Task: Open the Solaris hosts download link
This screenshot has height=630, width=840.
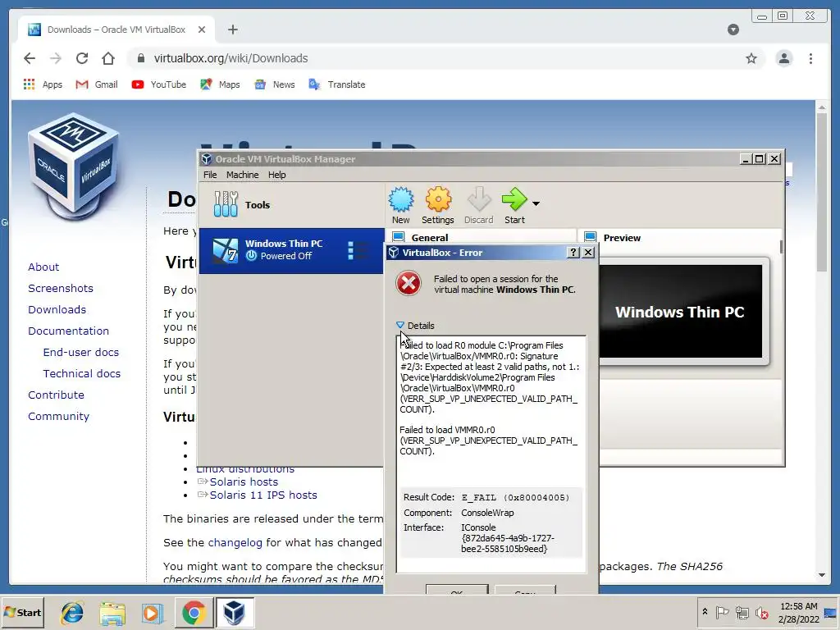Action: 244,482
